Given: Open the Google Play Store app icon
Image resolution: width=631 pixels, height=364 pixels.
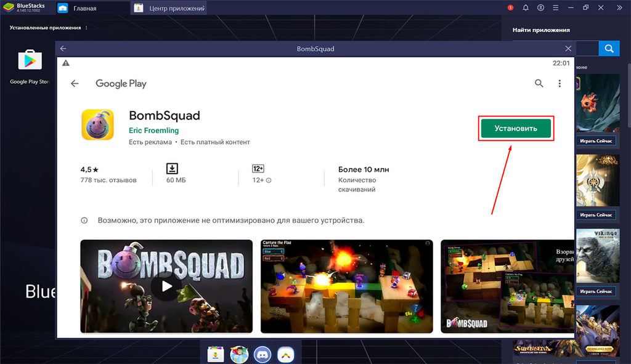Looking at the screenshot, I should coord(30,60).
